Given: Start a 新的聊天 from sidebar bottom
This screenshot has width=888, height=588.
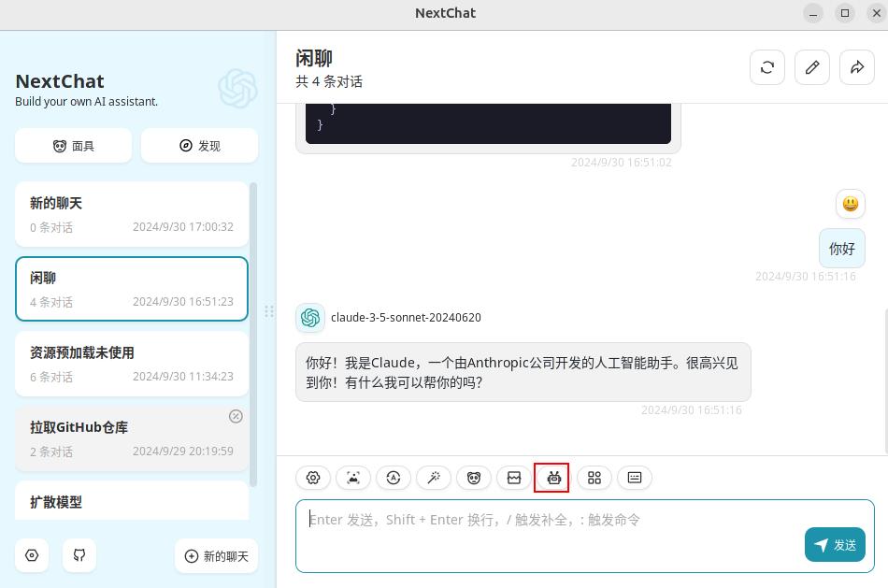Looking at the screenshot, I should (x=216, y=555).
